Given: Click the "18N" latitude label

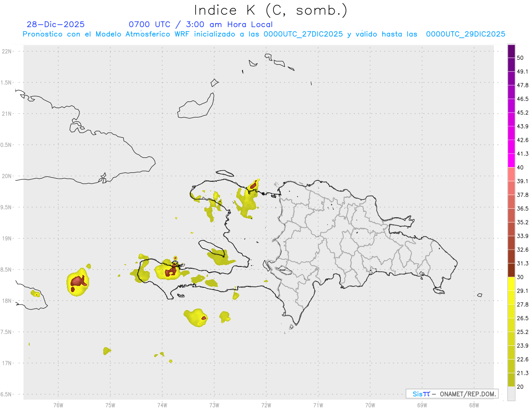Looking at the screenshot, I should tap(7, 301).
